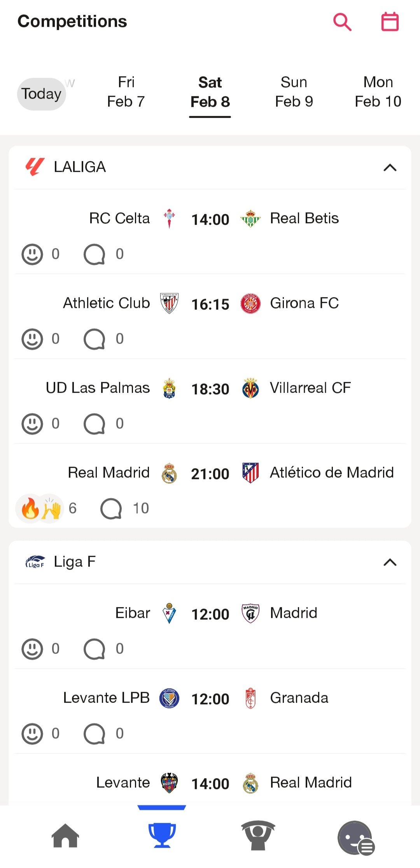Open the fan celebration tab icon
Viewport: 420px width, 868px height.
point(258,835)
